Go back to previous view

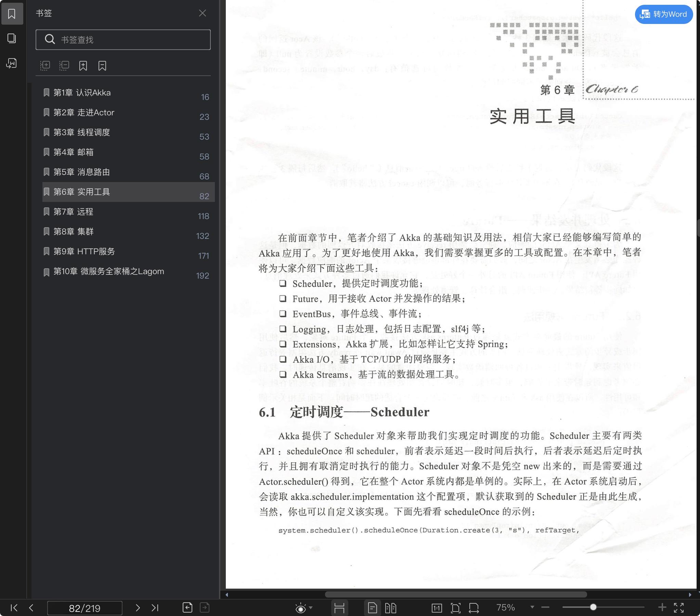(187, 607)
